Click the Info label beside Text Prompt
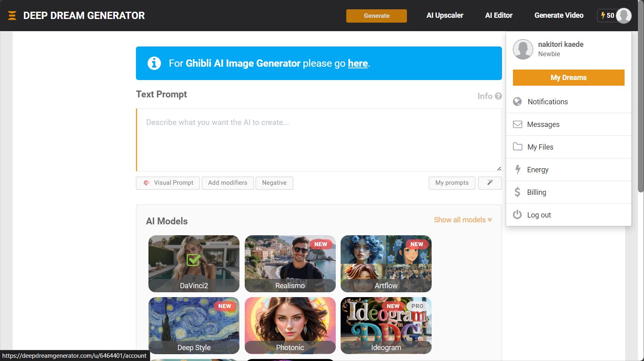 click(485, 96)
